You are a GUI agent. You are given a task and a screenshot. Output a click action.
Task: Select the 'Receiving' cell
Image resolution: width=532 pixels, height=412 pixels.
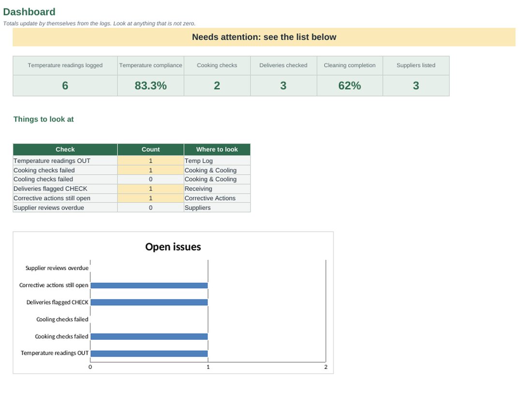click(x=217, y=189)
